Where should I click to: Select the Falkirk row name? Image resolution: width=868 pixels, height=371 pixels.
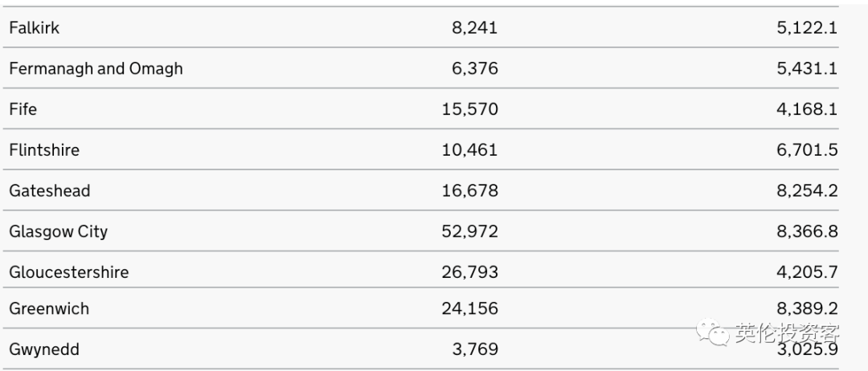[35, 27]
